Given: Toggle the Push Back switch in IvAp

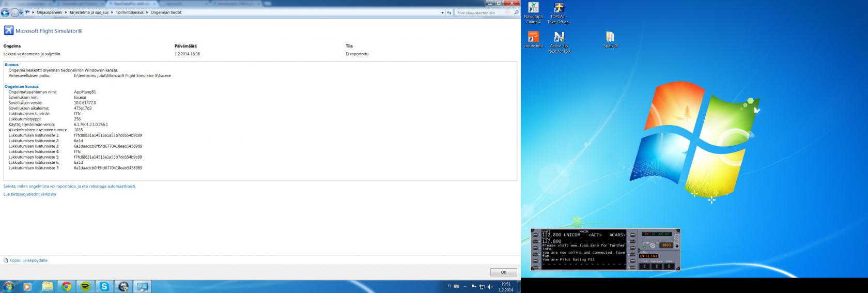Looking at the screenshot, I should [x=656, y=266].
